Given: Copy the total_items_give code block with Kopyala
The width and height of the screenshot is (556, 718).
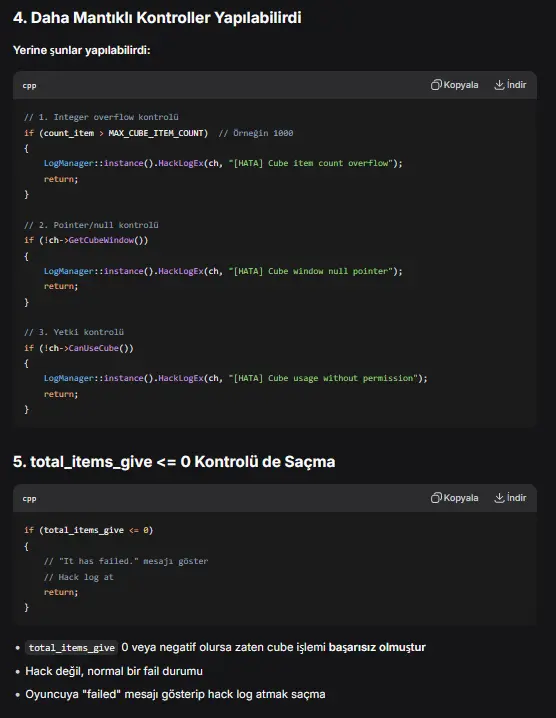Looking at the screenshot, I should (x=454, y=498).
